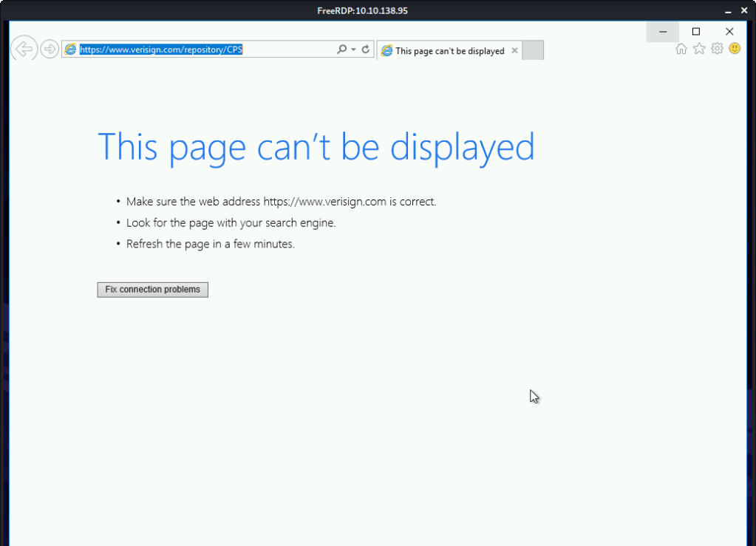
Task: Click the search magnifier in address bar
Action: click(341, 50)
